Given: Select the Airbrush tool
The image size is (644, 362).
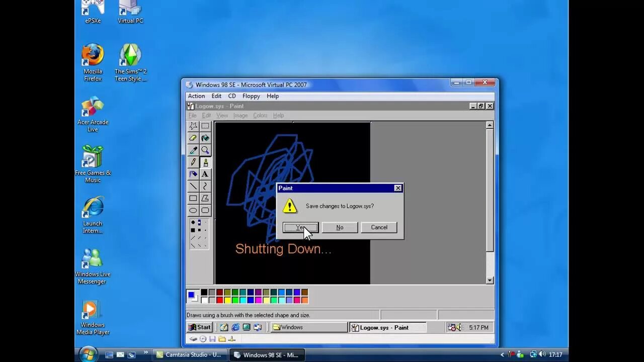Looking at the screenshot, I should (x=193, y=174).
